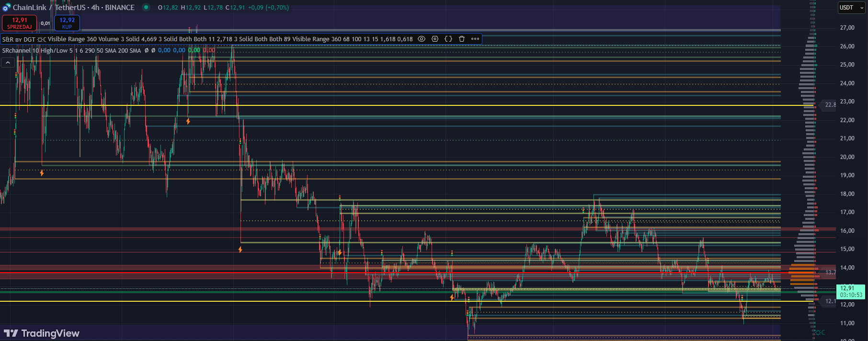Screen dimensions: 868x341
Task: Delete the S&R by DGT indicator
Action: [x=462, y=39]
